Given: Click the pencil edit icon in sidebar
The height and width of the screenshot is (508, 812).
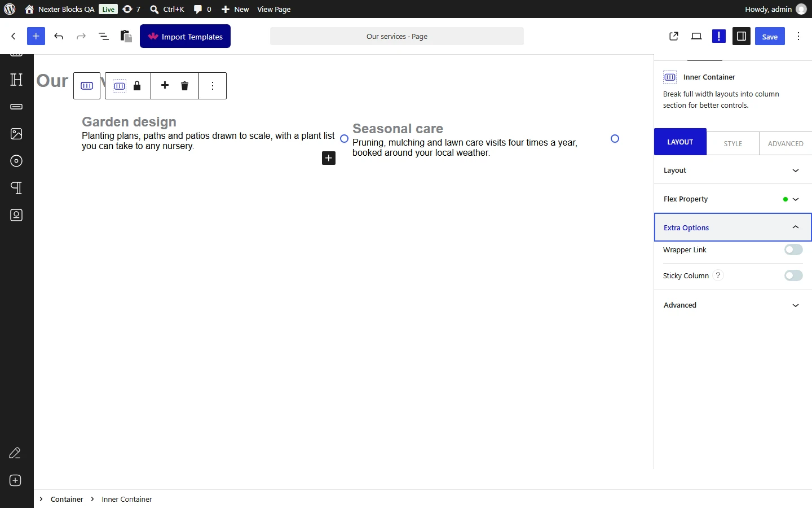Looking at the screenshot, I should click(x=15, y=453).
